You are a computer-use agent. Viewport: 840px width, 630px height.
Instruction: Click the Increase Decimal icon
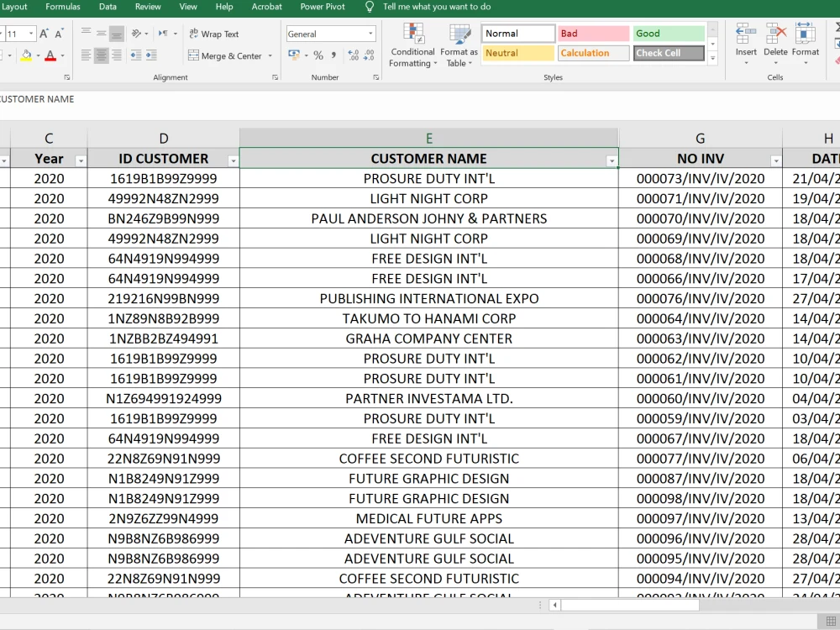[353, 55]
